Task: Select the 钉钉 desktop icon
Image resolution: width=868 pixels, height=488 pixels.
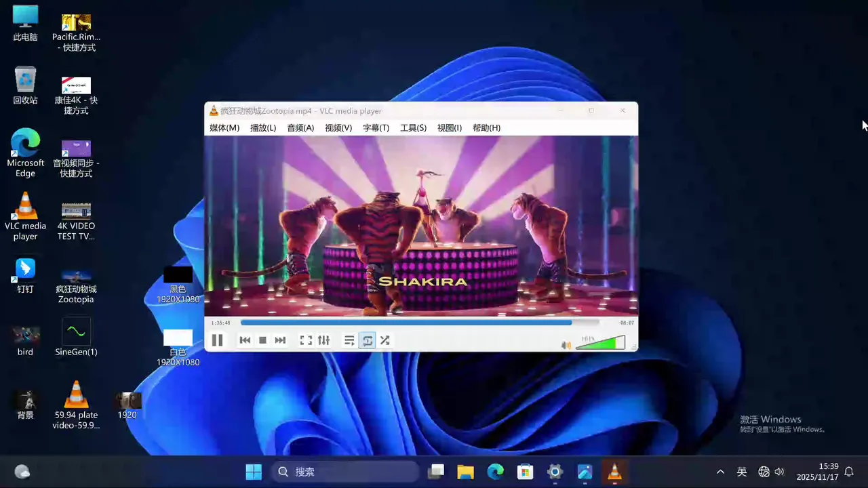Action: coord(25,275)
